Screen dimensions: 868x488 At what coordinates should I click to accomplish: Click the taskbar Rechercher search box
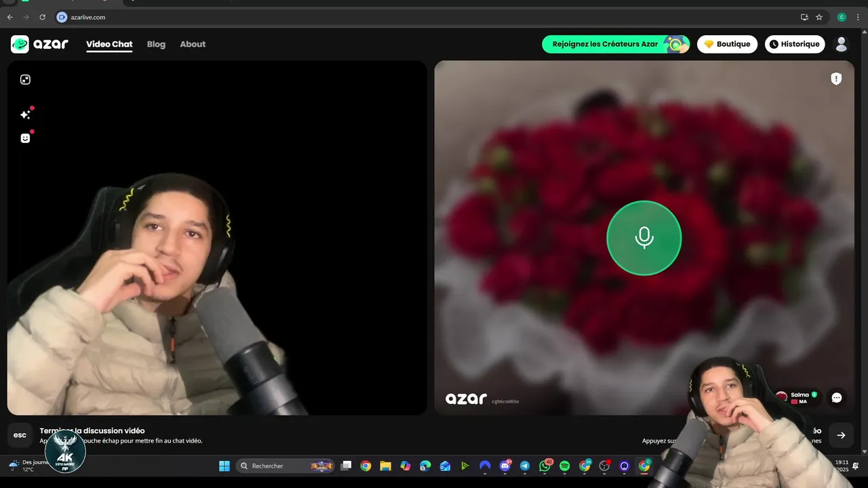pyautogui.click(x=287, y=466)
